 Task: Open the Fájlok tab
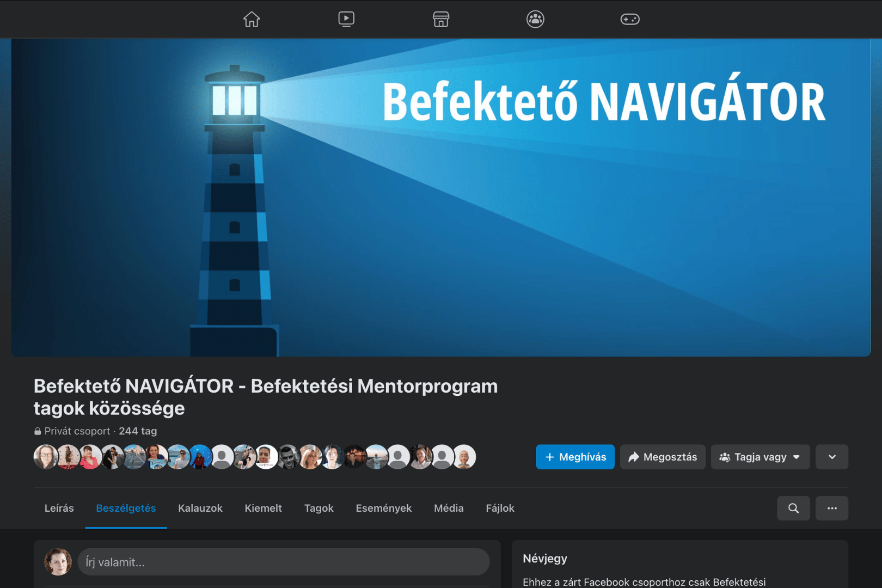coord(500,508)
